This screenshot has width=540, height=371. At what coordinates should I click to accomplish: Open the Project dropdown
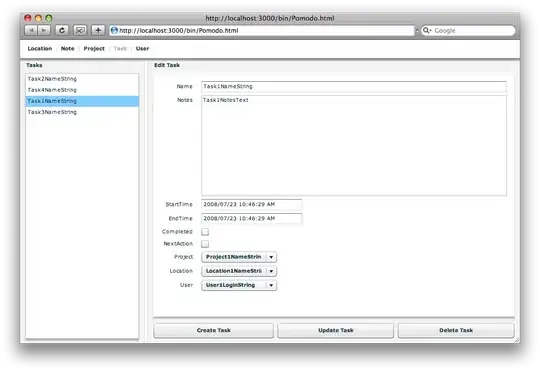[x=239, y=257]
